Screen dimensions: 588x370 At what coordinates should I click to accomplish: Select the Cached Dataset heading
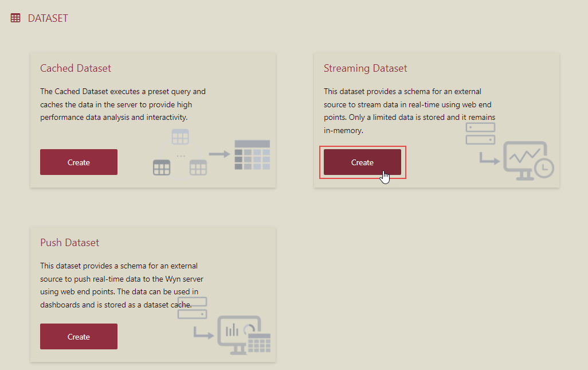(x=75, y=68)
